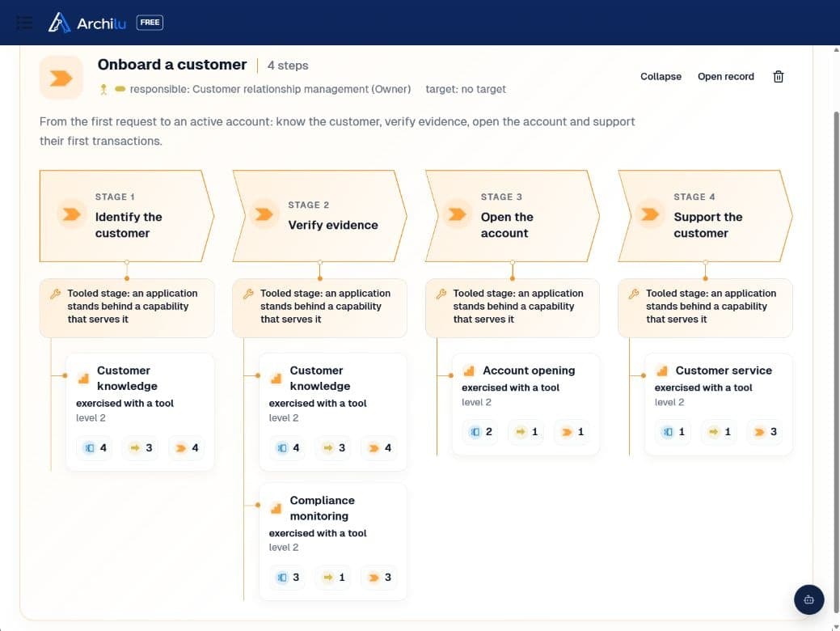
Task: Click Stage 1 Customer knowledge applications count 4
Action: (95, 447)
